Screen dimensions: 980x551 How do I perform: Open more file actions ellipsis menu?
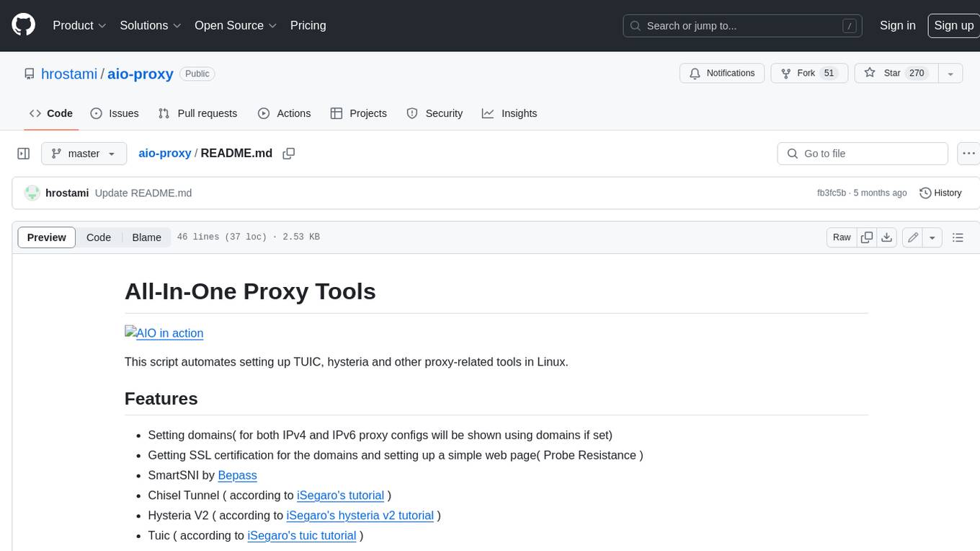pyautogui.click(x=969, y=154)
